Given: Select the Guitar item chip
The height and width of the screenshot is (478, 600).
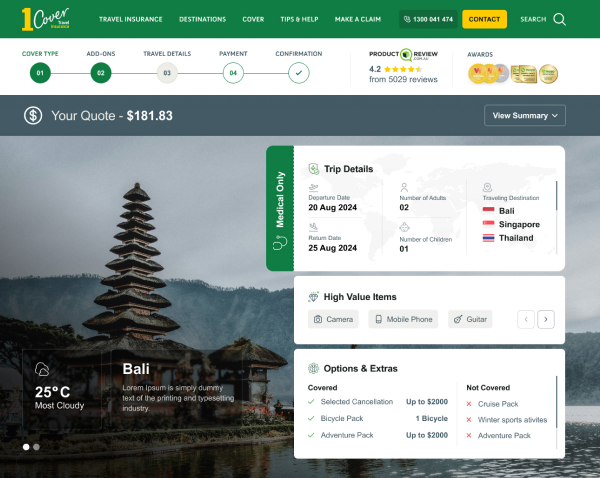Looking at the screenshot, I should (470, 319).
